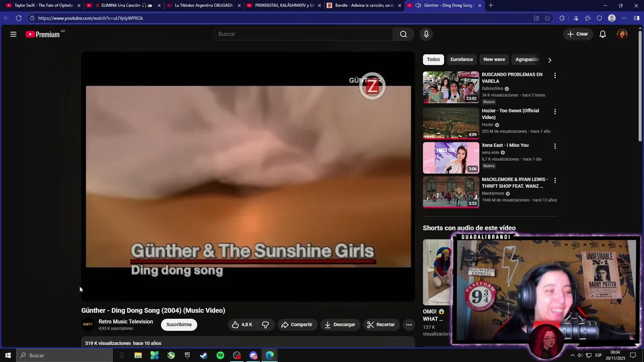Open options menu for Hozier Too Sweet

point(555,112)
